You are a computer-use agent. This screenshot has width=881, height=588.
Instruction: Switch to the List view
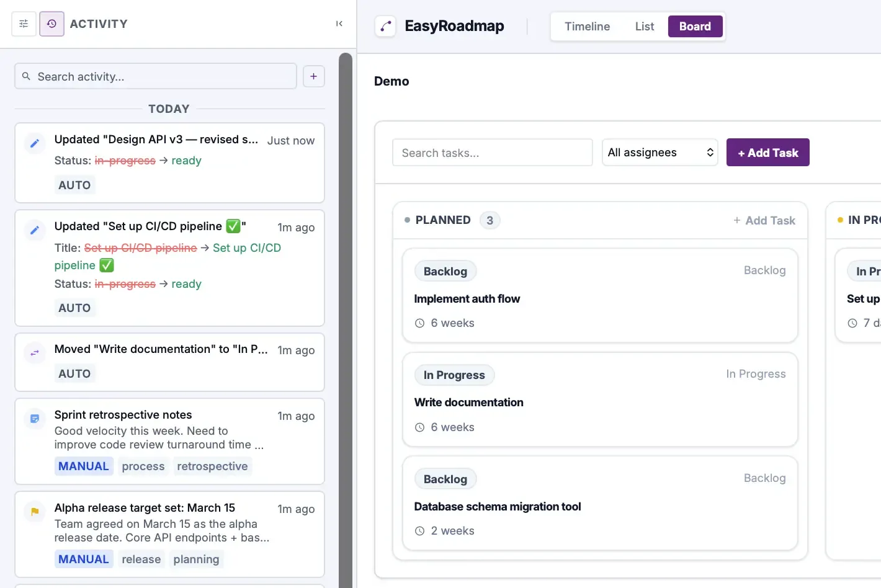[x=644, y=26]
